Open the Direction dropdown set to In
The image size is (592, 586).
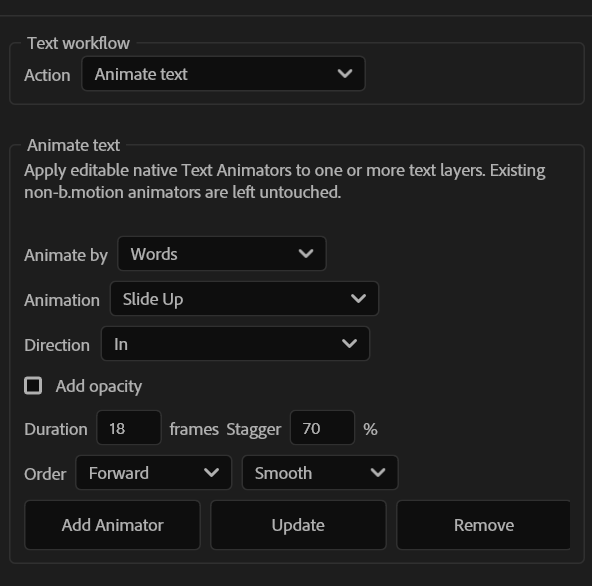(235, 344)
